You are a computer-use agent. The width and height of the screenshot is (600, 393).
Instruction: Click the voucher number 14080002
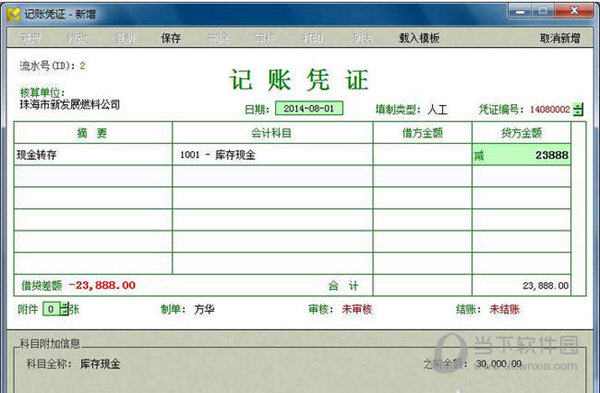coord(550,109)
